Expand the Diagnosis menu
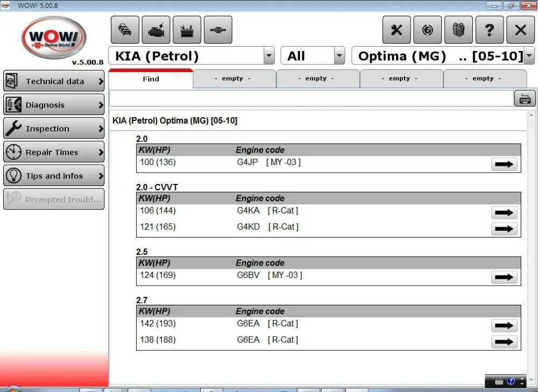Screen dimensions: 538x392 point(54,105)
